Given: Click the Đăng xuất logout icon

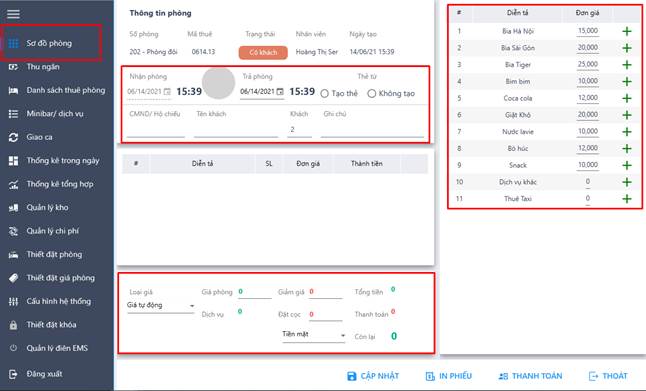Looking at the screenshot, I should point(13,374).
